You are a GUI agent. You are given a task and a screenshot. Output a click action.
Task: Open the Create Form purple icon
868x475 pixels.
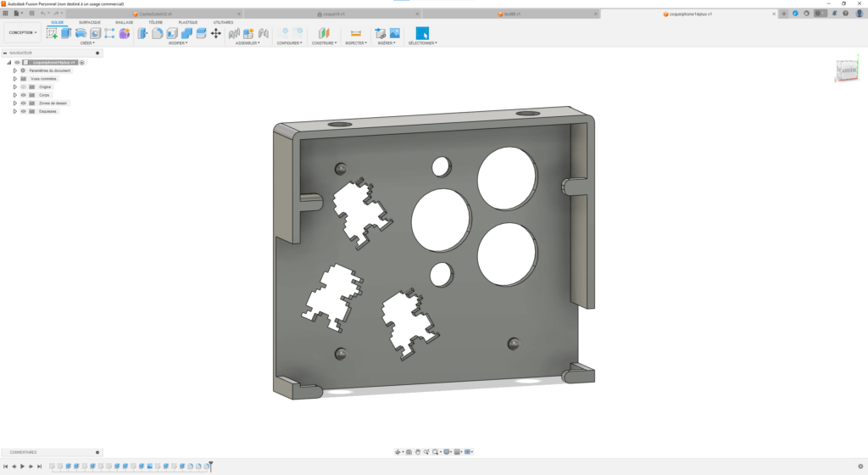pyautogui.click(x=125, y=33)
